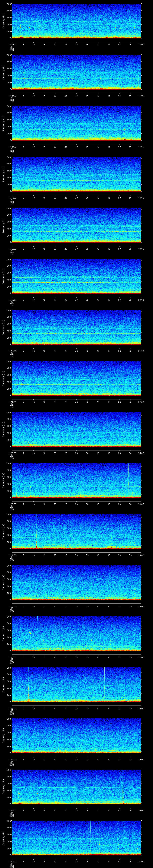
Task: Click the 1:30:00 start time label
Action: tap(12, 861)
